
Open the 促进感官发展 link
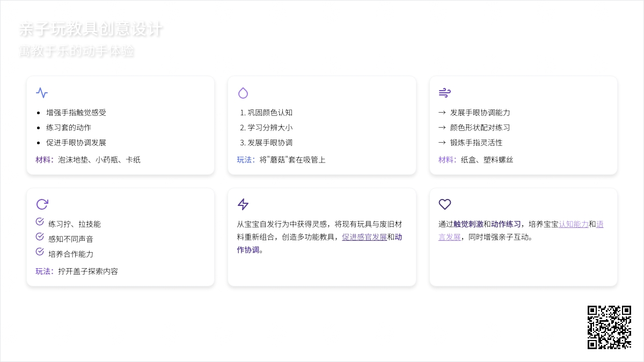364,237
